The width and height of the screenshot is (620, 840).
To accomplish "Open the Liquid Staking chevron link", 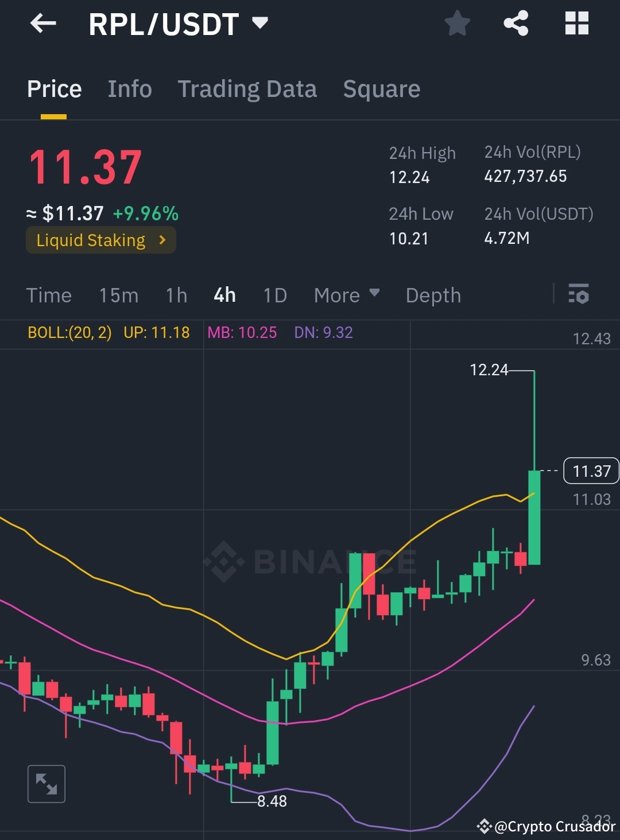I will 163,240.
